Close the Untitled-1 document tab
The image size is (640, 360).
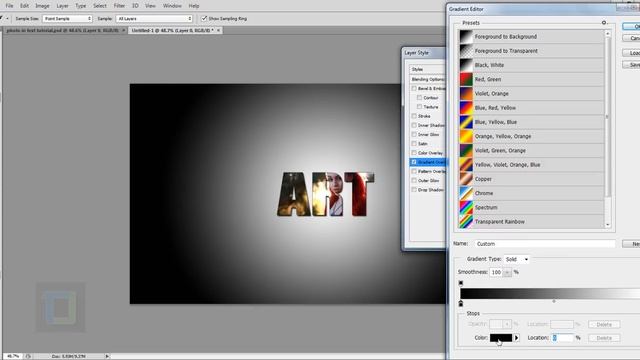click(218, 30)
